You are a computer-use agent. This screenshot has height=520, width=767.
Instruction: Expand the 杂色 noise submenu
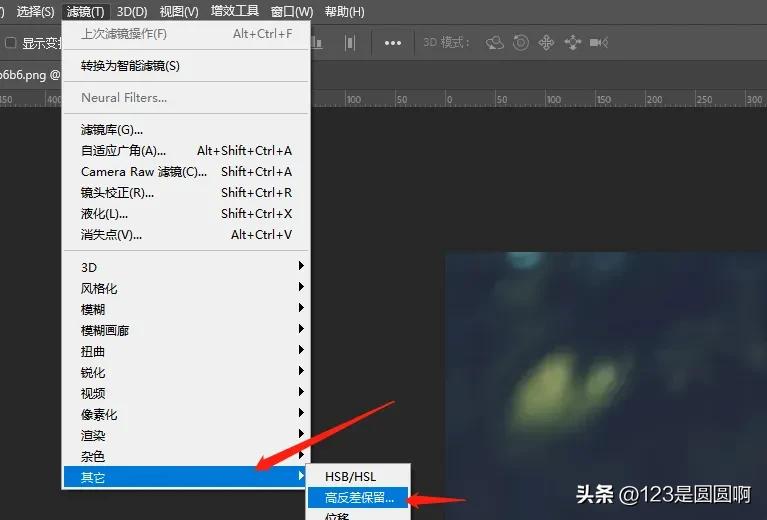[x=186, y=456]
